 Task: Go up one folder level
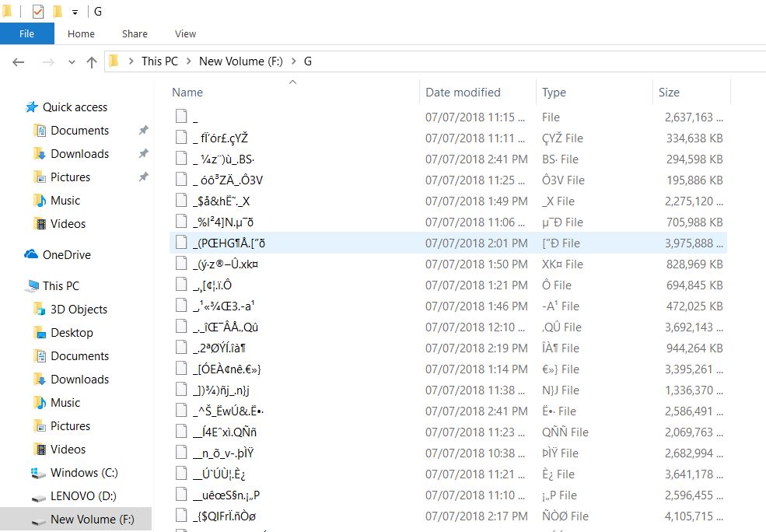(x=91, y=62)
